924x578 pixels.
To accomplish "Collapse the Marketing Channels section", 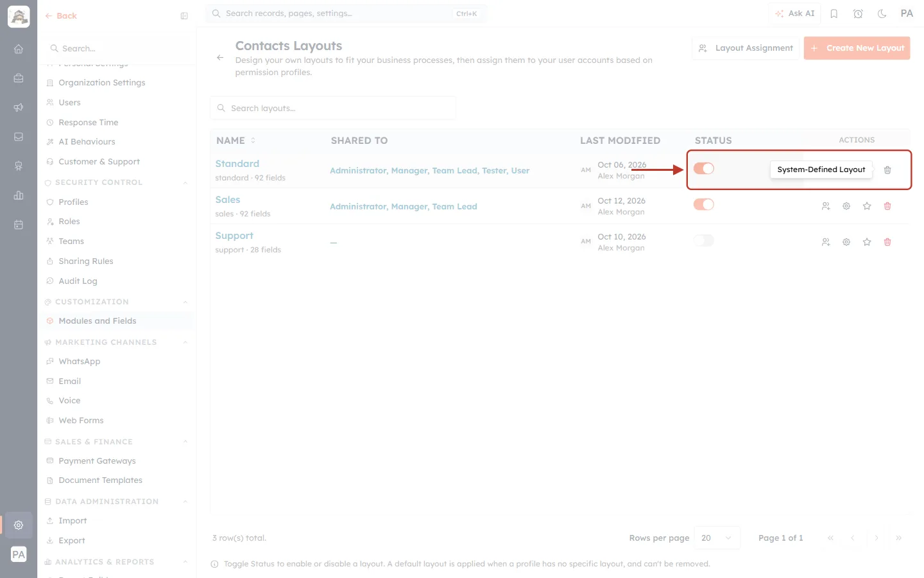I will click(185, 342).
